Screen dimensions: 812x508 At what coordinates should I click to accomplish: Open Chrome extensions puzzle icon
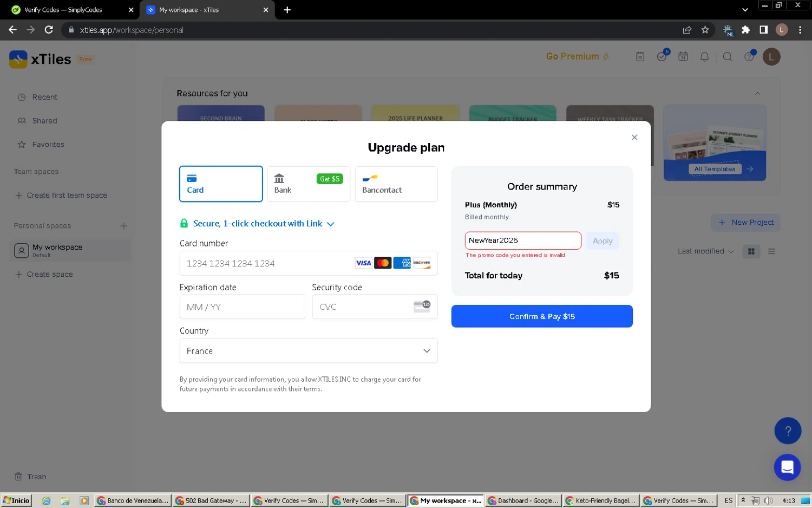point(745,30)
